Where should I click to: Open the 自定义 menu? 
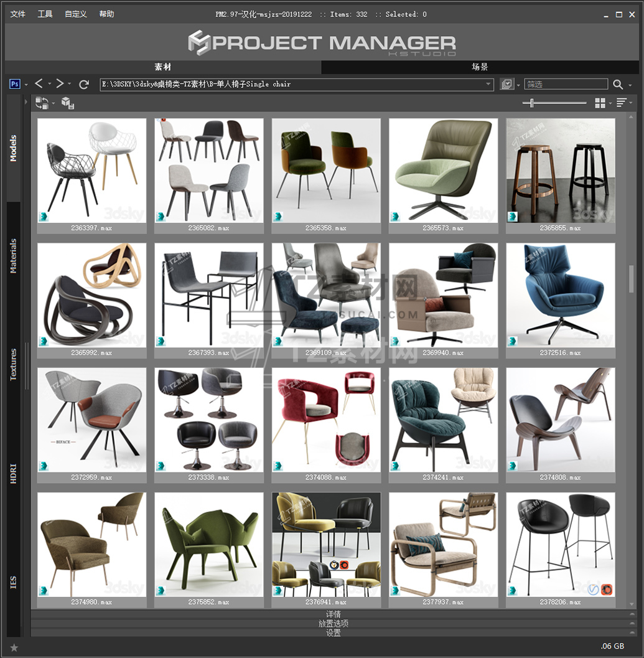pos(75,14)
